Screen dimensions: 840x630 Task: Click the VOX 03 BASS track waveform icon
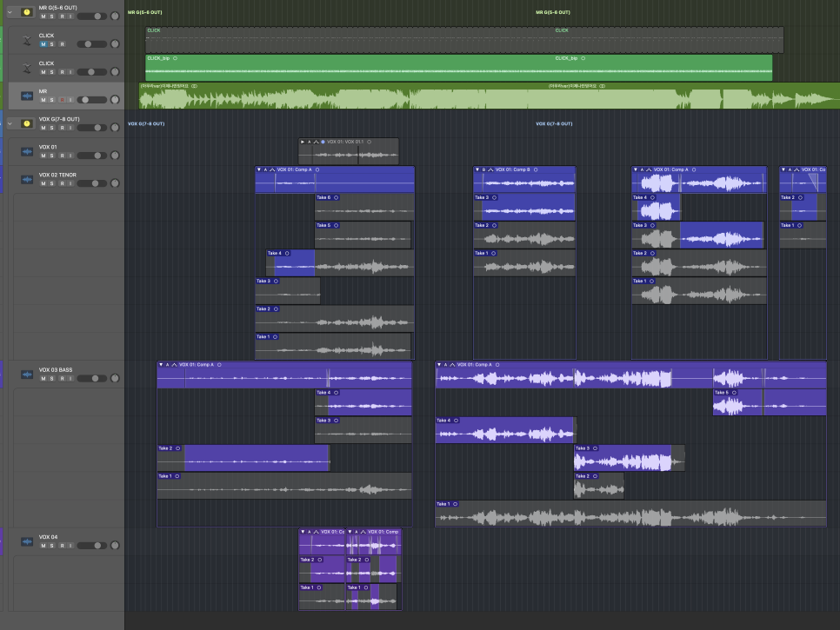pos(27,375)
